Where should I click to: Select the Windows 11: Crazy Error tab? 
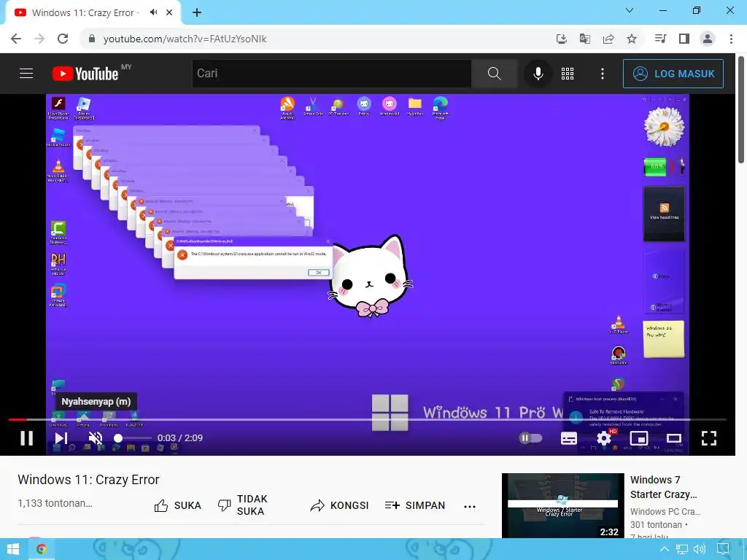(x=93, y=13)
